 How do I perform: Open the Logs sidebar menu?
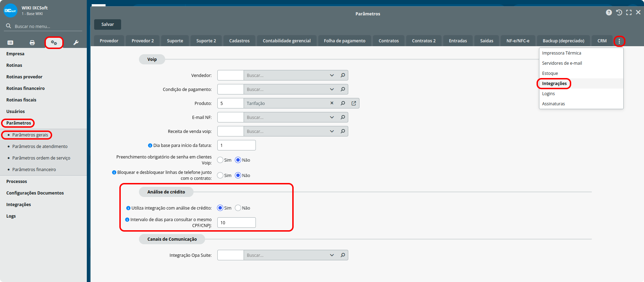11,216
